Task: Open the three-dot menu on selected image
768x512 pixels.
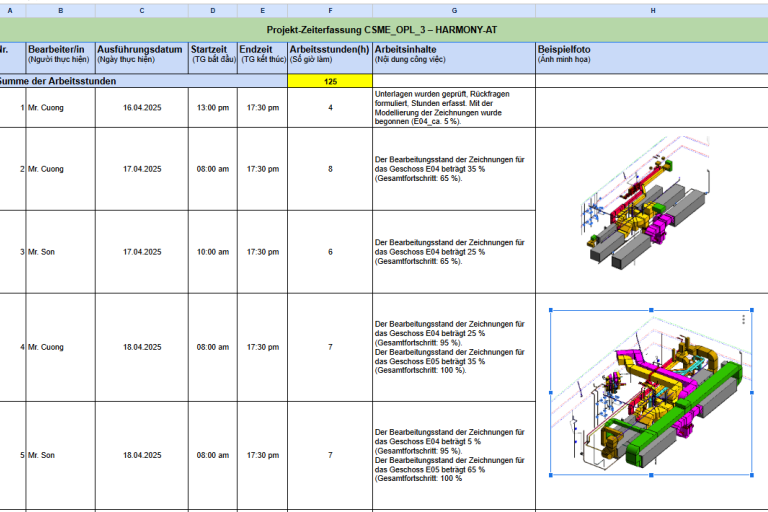Action: 743,320
